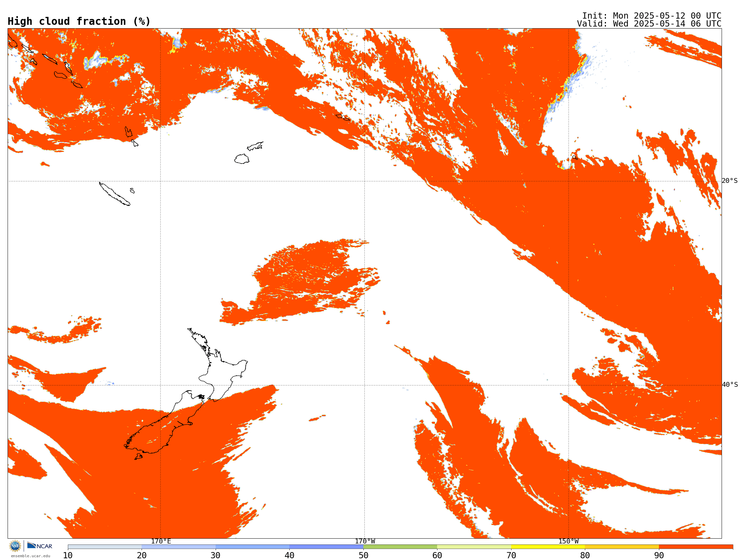The image size is (744, 560).
Task: Pick the 20-30 light blue colorbar segment
Action: 178,547
